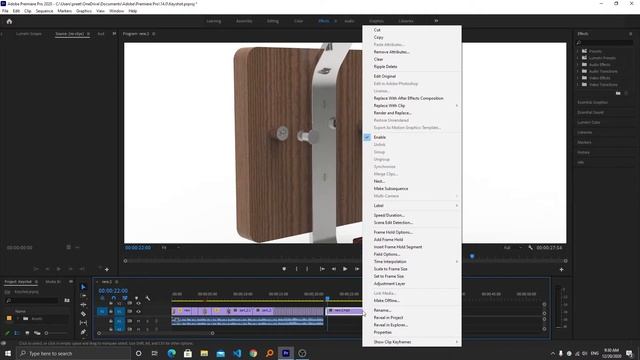Click Effects panel search field
Viewport: 640px width, 360px height.
pyautogui.click(x=606, y=42)
